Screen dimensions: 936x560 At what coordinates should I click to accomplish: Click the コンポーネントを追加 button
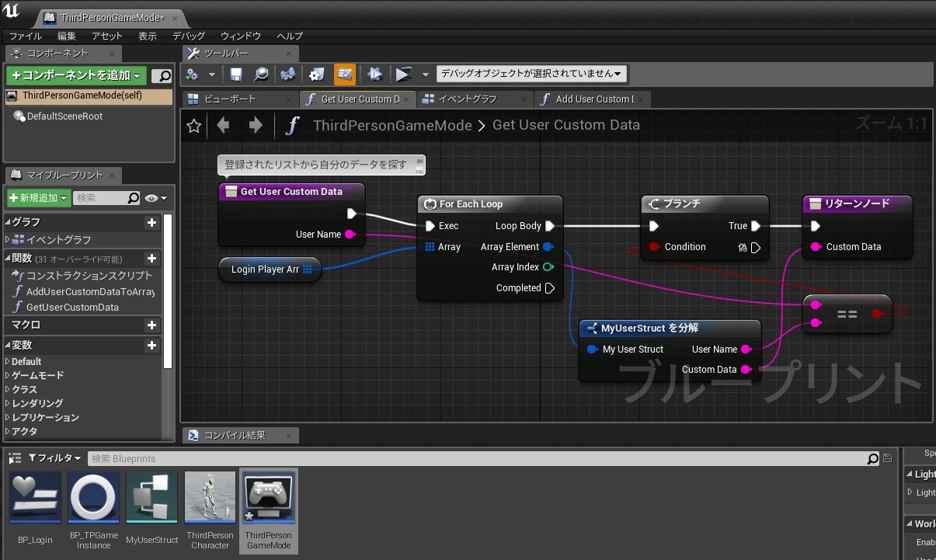76,75
